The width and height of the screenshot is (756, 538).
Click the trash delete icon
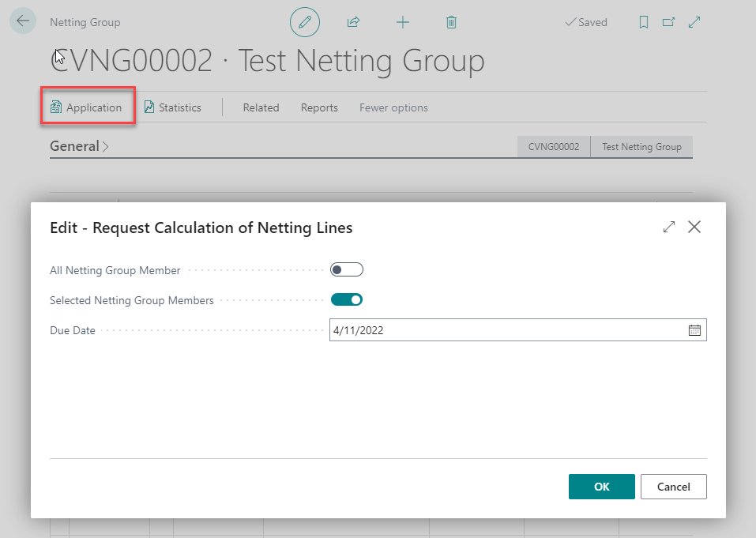tap(451, 22)
